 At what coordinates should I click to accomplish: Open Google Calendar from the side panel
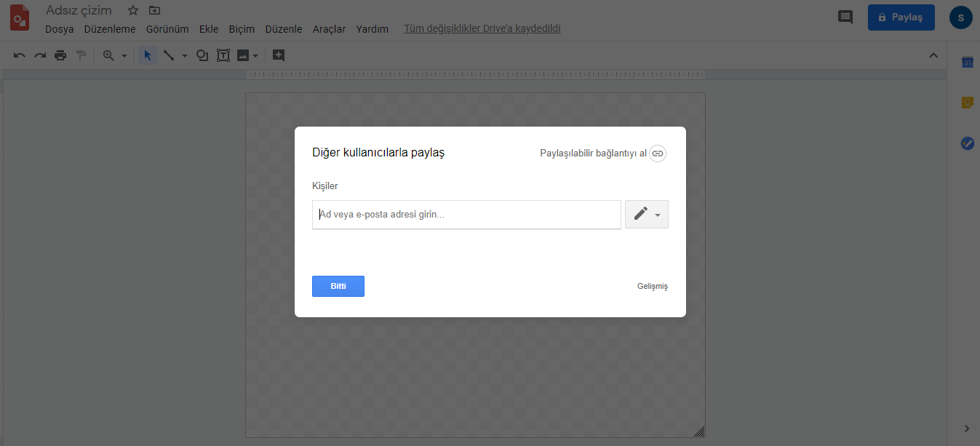point(967,63)
